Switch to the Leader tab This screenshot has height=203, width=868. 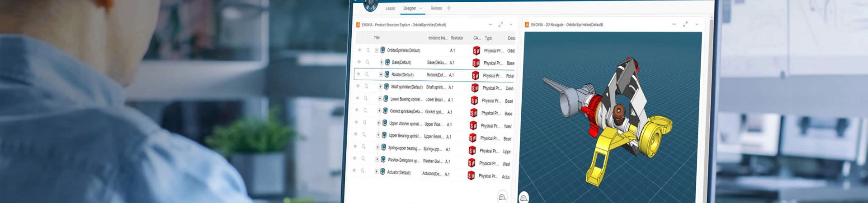(390, 9)
